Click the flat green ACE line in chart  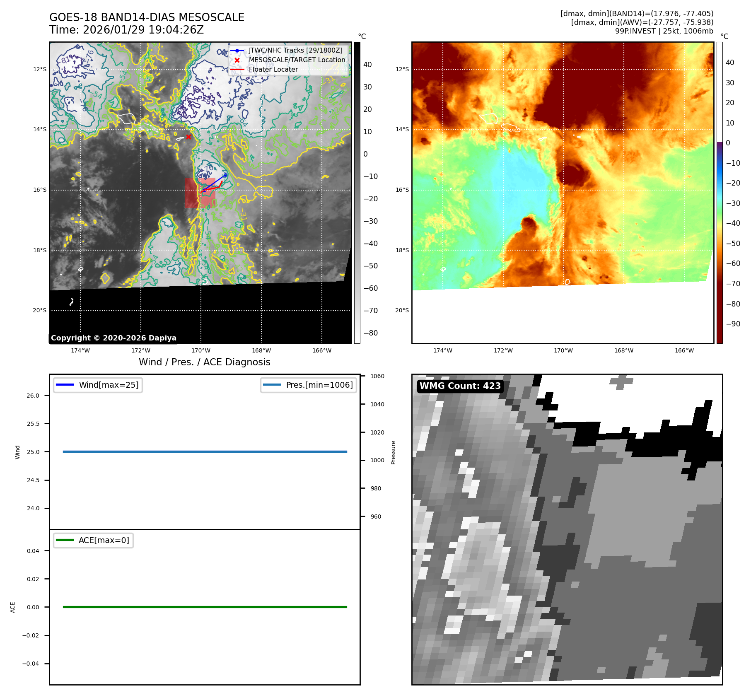pos(205,607)
